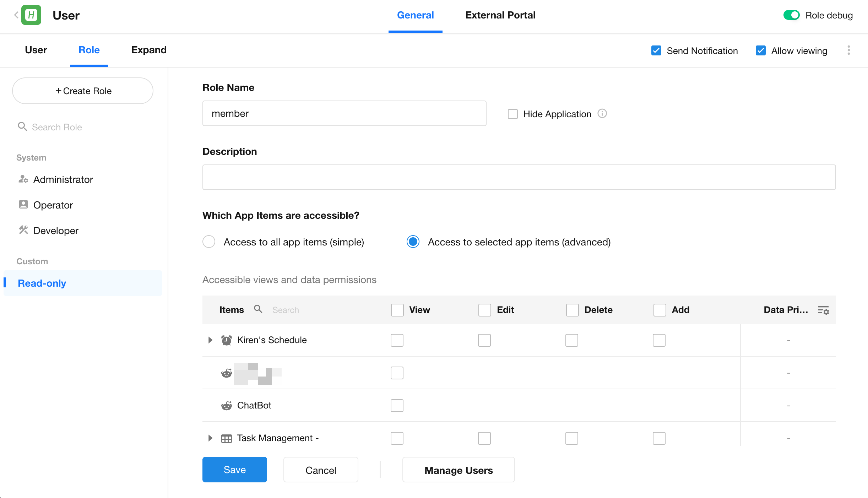The width and height of the screenshot is (868, 498).
Task: Open the Expand tab
Action: (149, 50)
